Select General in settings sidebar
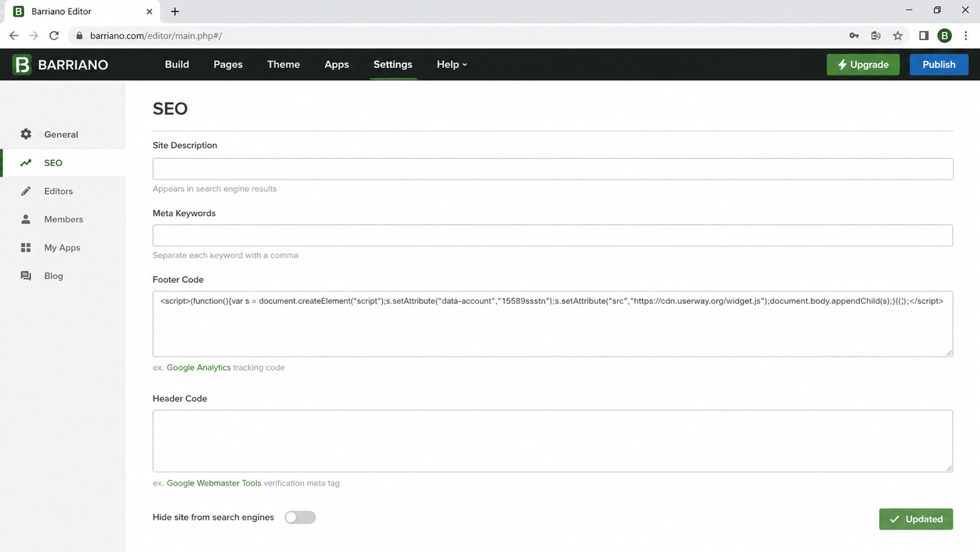980x552 pixels. [63, 134]
